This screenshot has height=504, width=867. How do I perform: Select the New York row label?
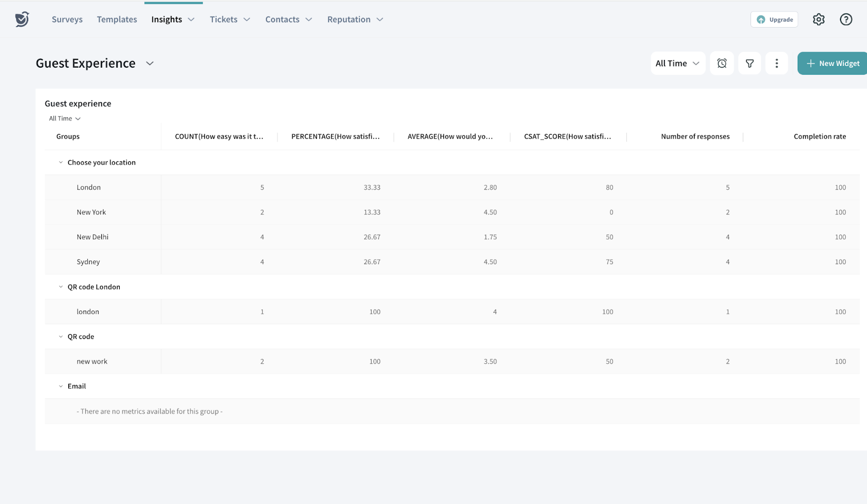[x=91, y=212]
